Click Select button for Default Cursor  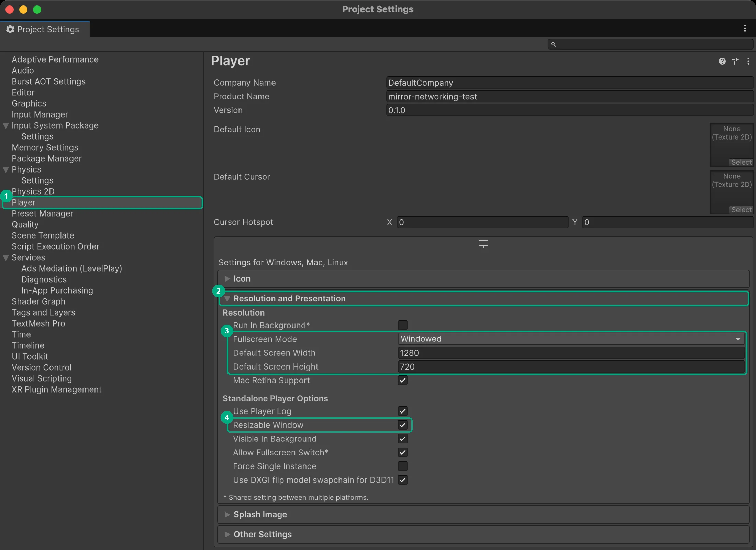point(741,210)
